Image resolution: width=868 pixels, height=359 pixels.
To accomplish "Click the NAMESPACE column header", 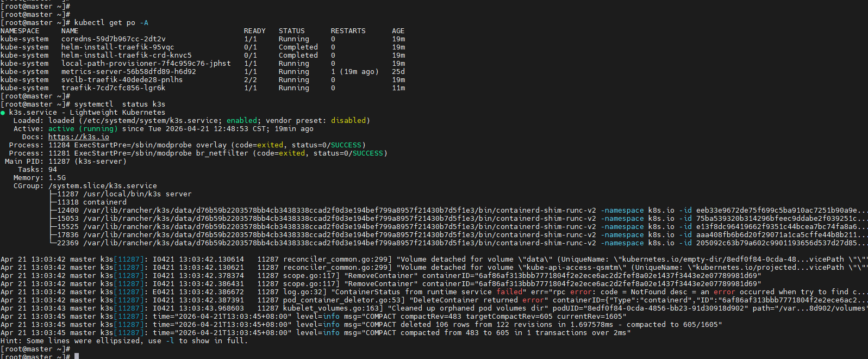I will coord(20,31).
